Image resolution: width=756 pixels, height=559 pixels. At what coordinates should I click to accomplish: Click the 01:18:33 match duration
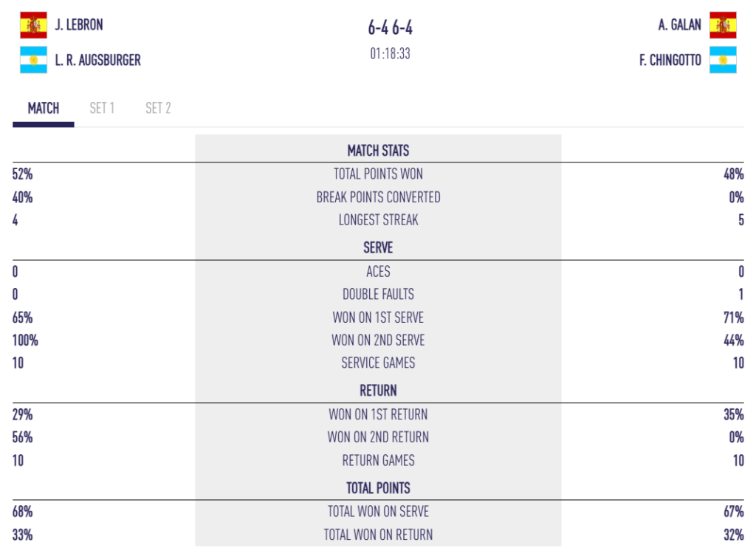(x=390, y=54)
